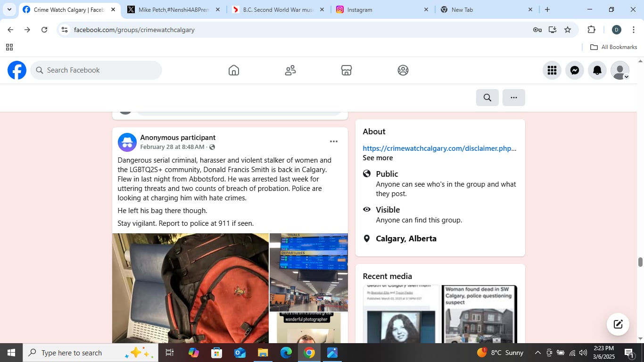The image size is (644, 362).
Task: View site information icon in address bar
Action: point(65,30)
